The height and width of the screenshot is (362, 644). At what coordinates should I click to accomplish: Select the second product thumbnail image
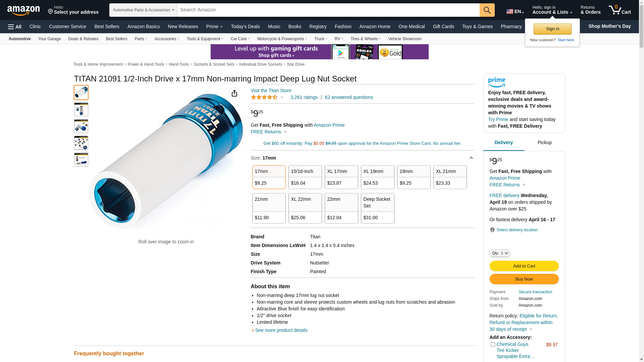click(x=81, y=109)
